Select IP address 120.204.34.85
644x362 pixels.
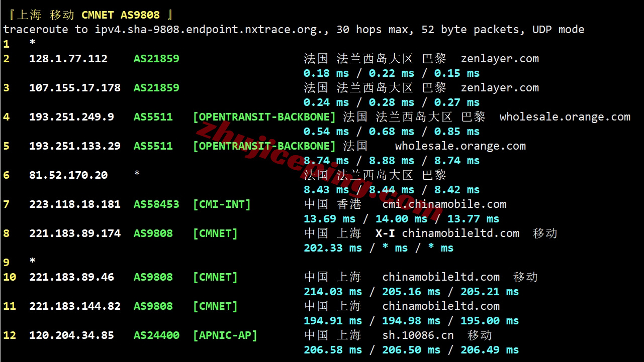coord(71,335)
